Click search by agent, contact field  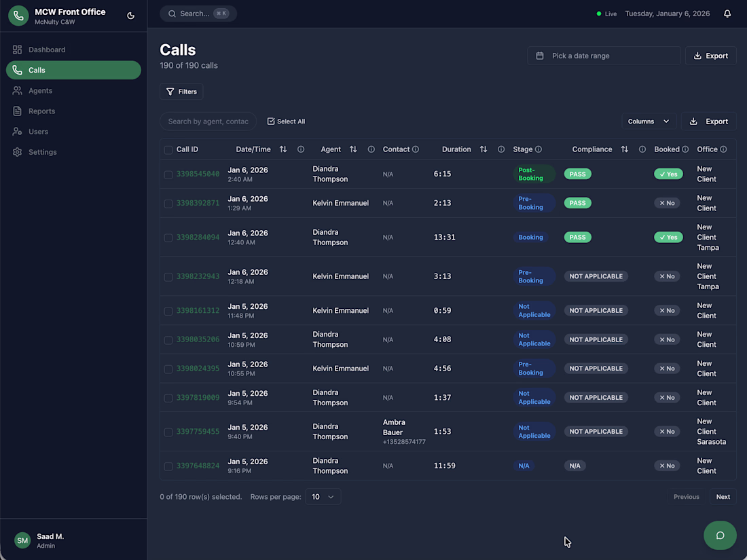point(208,122)
